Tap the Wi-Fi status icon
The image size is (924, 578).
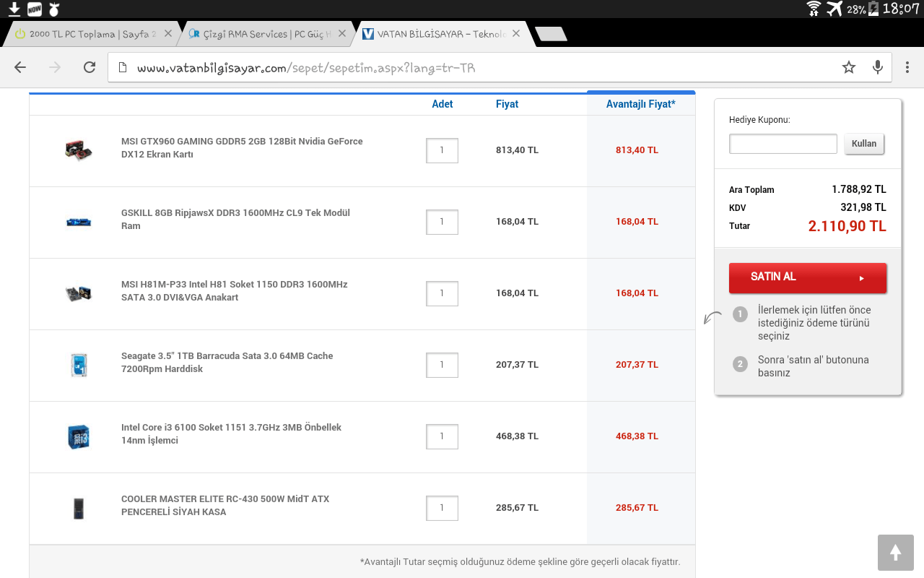coord(814,9)
